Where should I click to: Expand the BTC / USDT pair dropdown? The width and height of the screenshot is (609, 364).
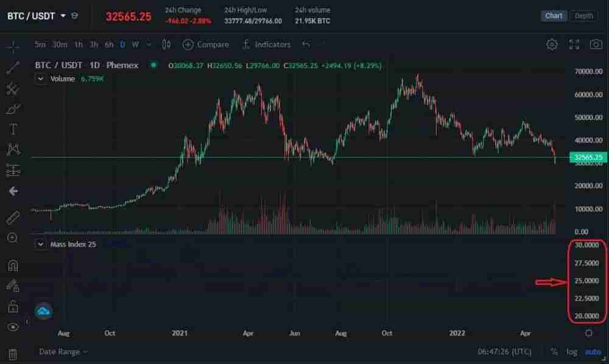click(63, 16)
